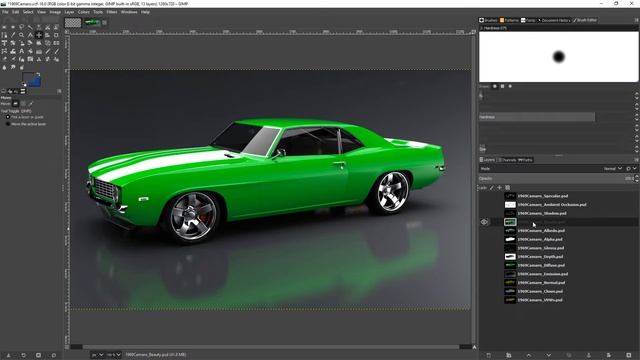Viewport: 640px width, 360px height.
Task: Select the Zoom magnifier tool
Action: tap(21, 35)
